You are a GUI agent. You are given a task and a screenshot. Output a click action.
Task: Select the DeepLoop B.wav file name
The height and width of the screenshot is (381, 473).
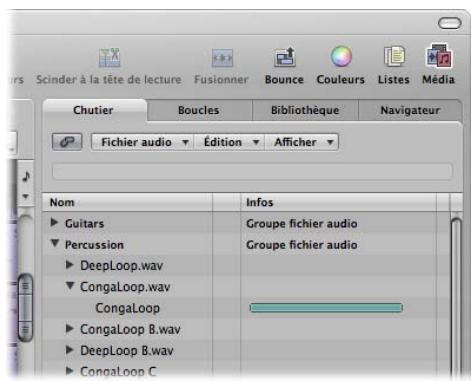127,351
